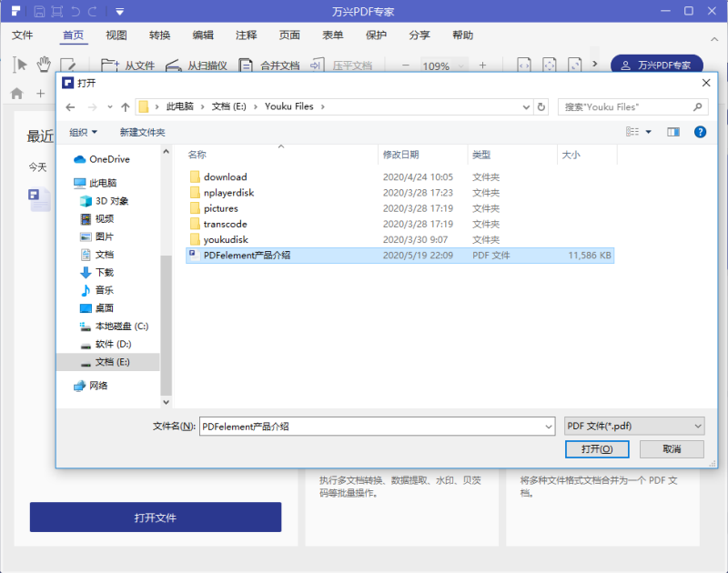Switch to the 注释 ribbon tab
The height and width of the screenshot is (573, 728).
coord(246,35)
